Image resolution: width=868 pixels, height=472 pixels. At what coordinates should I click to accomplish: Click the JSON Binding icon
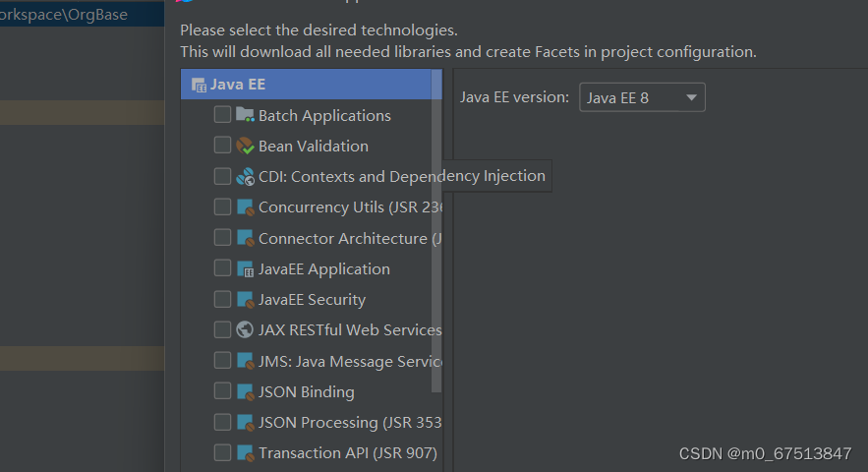[245, 391]
